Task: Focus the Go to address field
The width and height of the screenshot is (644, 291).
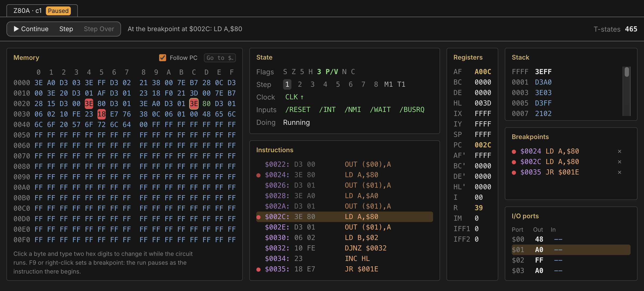Action: [220, 58]
